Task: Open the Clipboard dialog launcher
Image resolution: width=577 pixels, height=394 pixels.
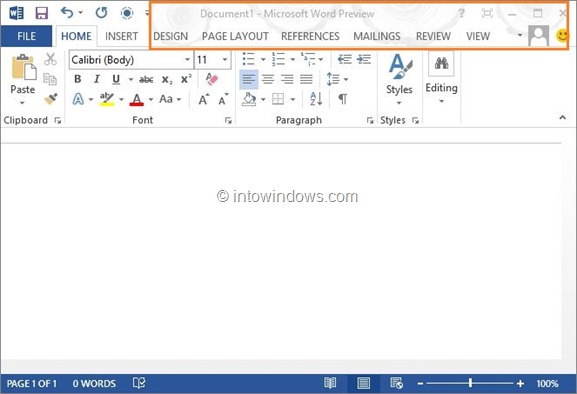Action: (58, 120)
